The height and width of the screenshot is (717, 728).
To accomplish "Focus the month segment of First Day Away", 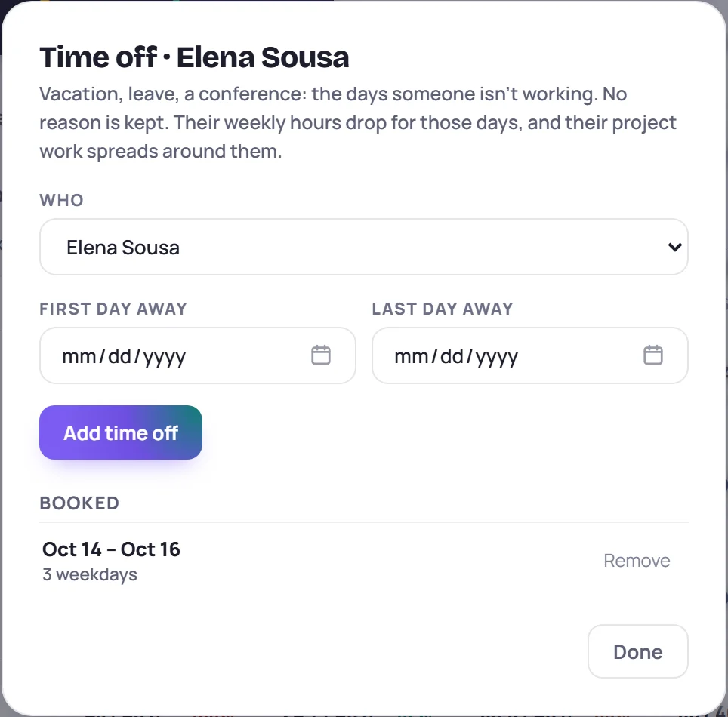I will click(79, 356).
